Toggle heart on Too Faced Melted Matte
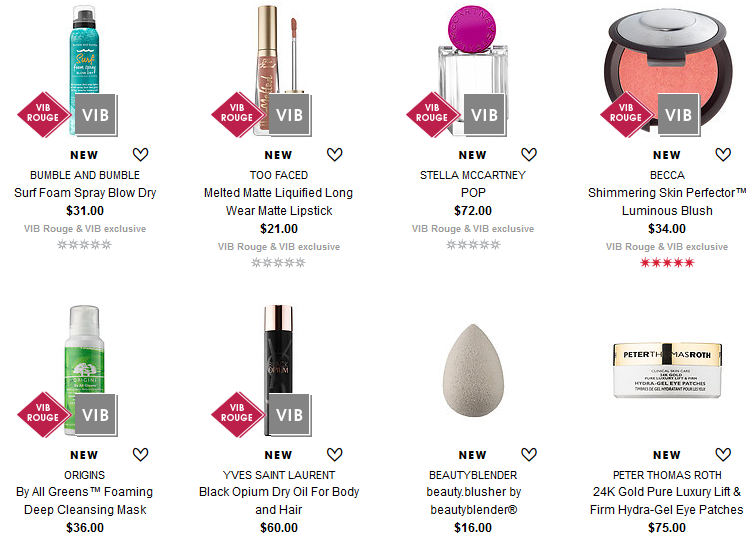 click(334, 155)
